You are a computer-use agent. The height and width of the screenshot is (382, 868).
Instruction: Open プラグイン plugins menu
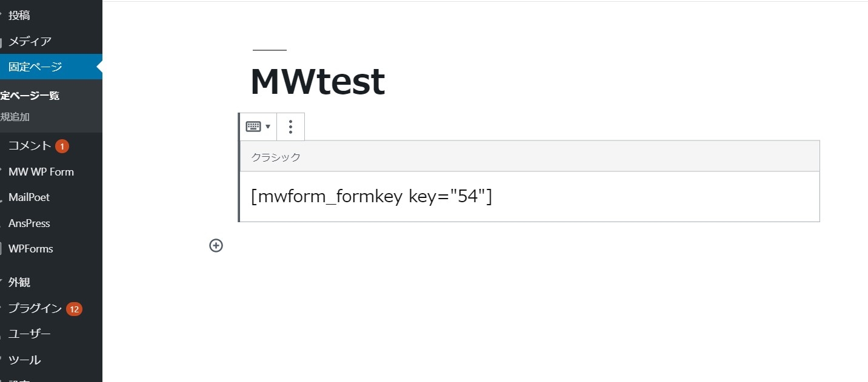pyautogui.click(x=35, y=309)
